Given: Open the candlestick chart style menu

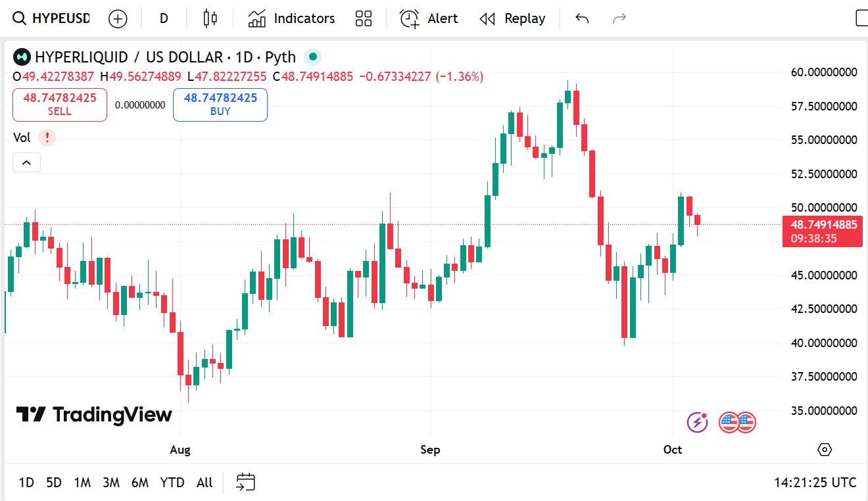Looking at the screenshot, I should point(210,18).
